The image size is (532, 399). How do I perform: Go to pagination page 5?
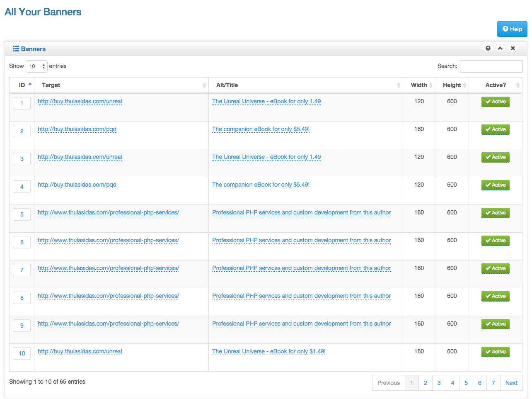466,383
